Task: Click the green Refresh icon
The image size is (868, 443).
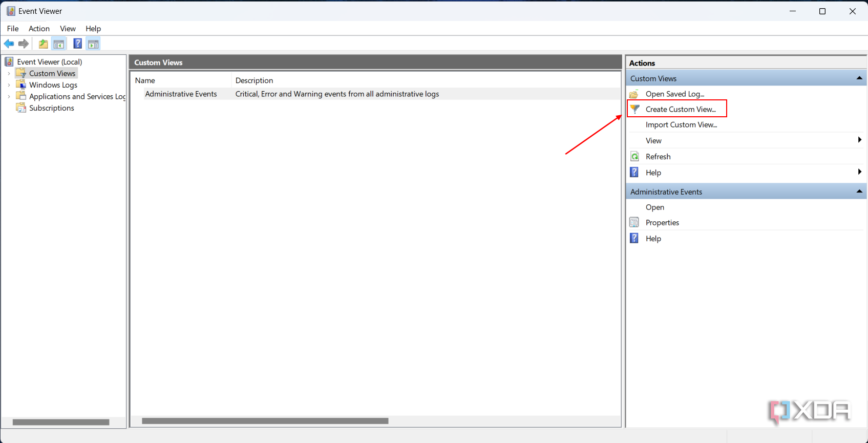Action: tap(634, 157)
